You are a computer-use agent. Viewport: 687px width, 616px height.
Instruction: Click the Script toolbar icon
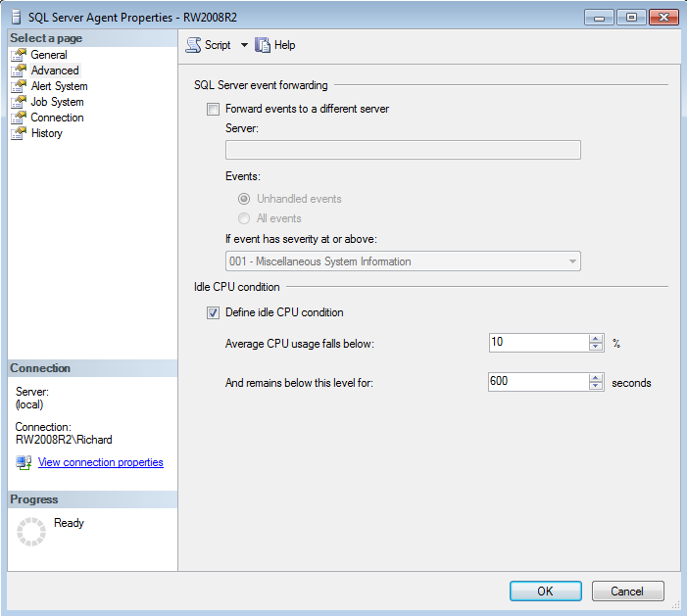[x=193, y=45]
